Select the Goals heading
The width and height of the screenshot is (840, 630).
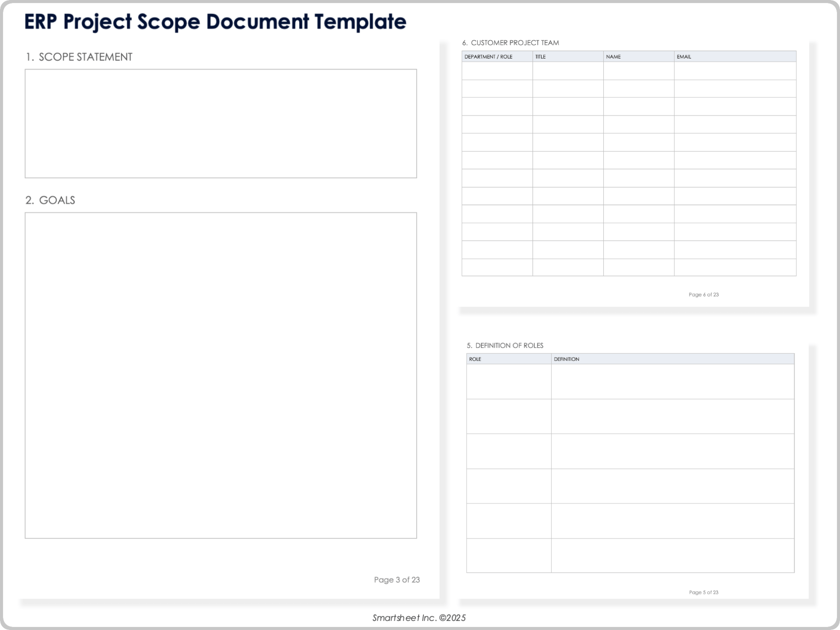click(x=51, y=200)
